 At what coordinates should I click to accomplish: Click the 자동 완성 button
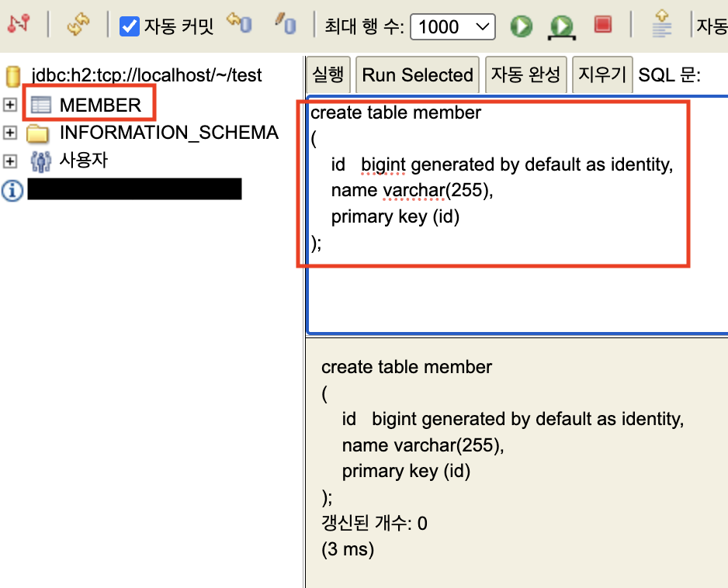click(x=525, y=74)
